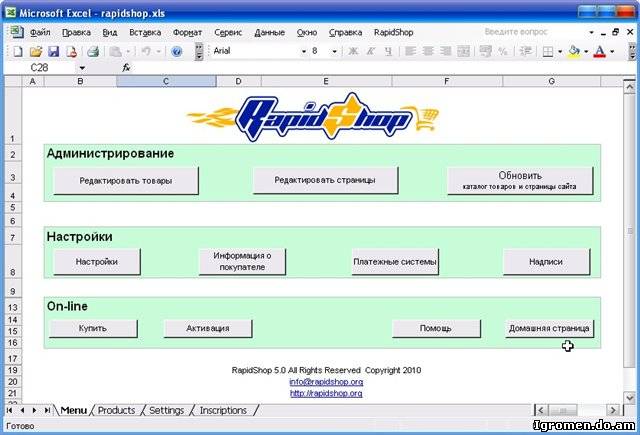Viewport: 640px width, 435px height.
Task: Click the Print icon in toolbar
Action: coord(93,51)
